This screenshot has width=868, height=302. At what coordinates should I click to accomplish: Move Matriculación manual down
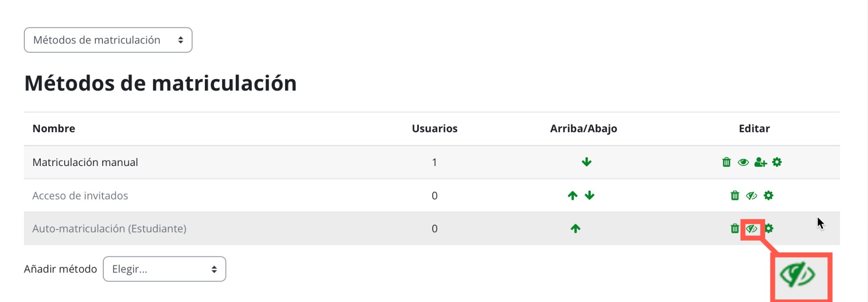point(586,162)
